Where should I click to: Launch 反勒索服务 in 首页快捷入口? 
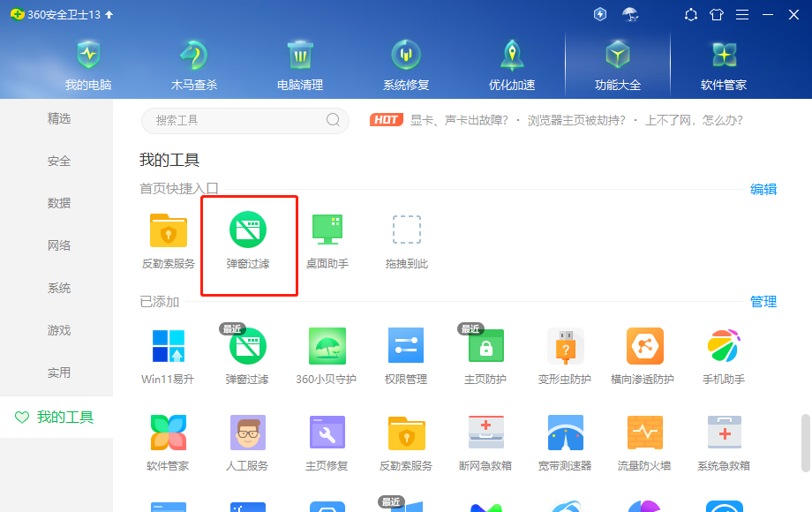click(x=169, y=241)
